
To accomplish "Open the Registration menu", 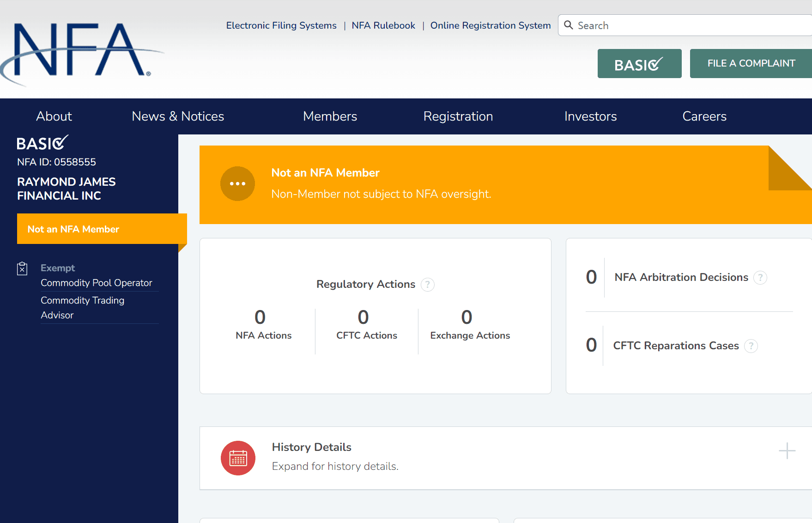I will click(458, 116).
